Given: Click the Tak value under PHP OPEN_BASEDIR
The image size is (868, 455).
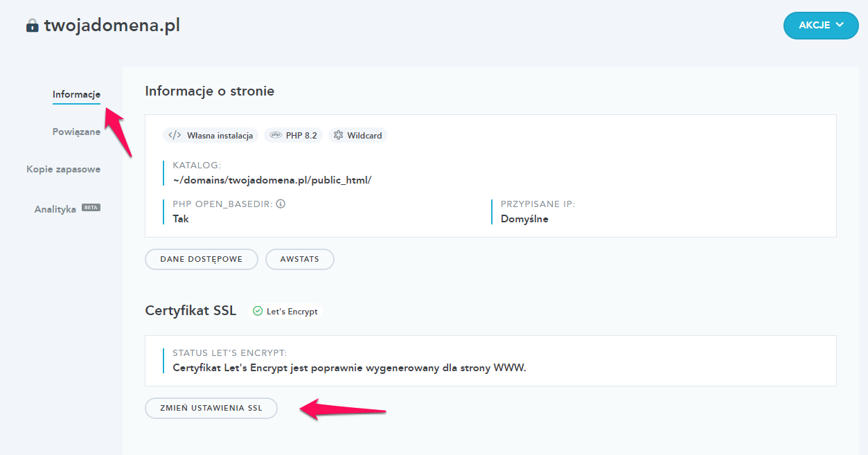Looking at the screenshot, I should coord(181,219).
